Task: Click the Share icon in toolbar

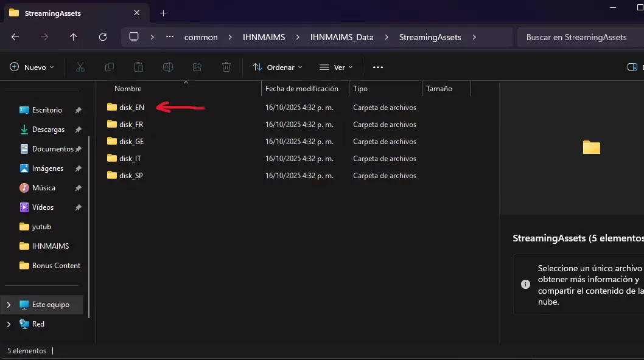Action: tap(197, 67)
